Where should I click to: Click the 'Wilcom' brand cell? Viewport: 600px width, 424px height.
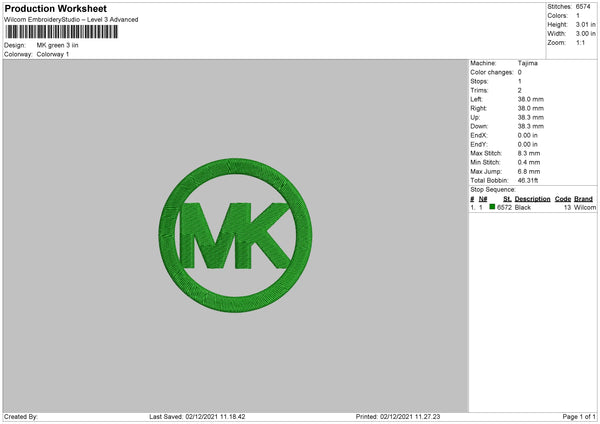[x=585, y=207]
